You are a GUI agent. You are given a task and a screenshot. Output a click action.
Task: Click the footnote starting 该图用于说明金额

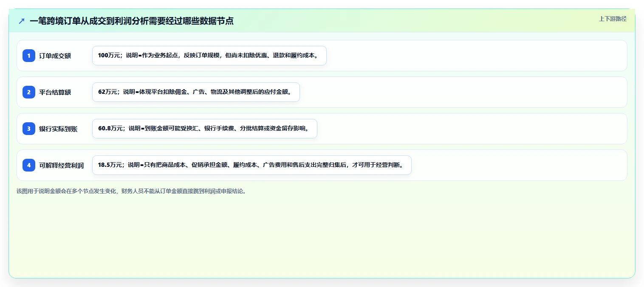pos(131,191)
